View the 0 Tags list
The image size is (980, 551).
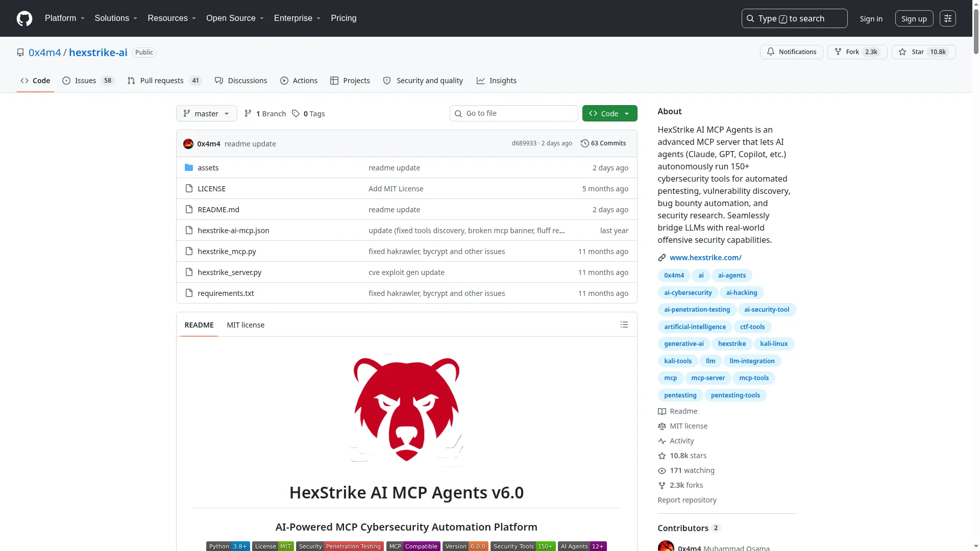click(308, 114)
